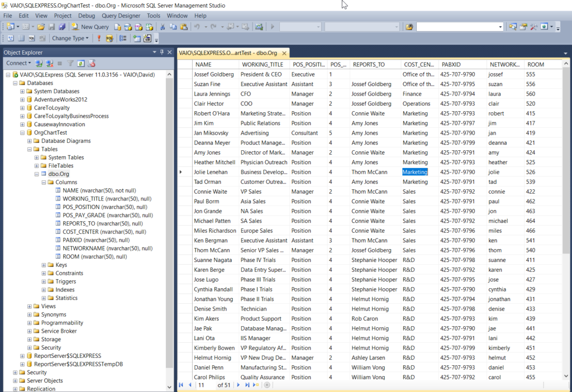572x392 pixels.
Task: Refresh the Object Explorer tree
Action: click(x=80, y=63)
